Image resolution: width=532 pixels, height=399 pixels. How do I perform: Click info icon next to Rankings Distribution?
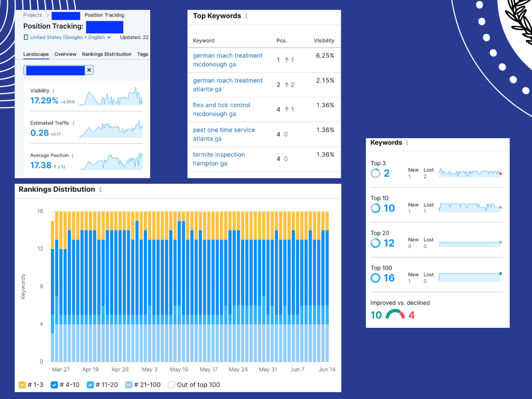[x=100, y=189]
